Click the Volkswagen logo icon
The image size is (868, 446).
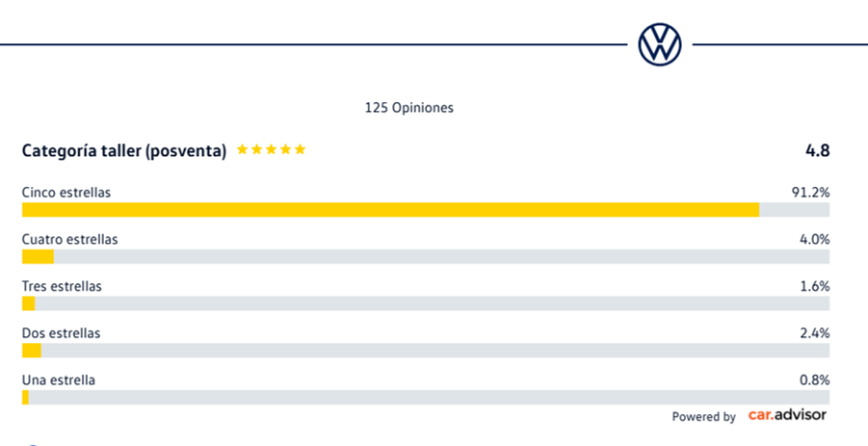click(x=660, y=45)
